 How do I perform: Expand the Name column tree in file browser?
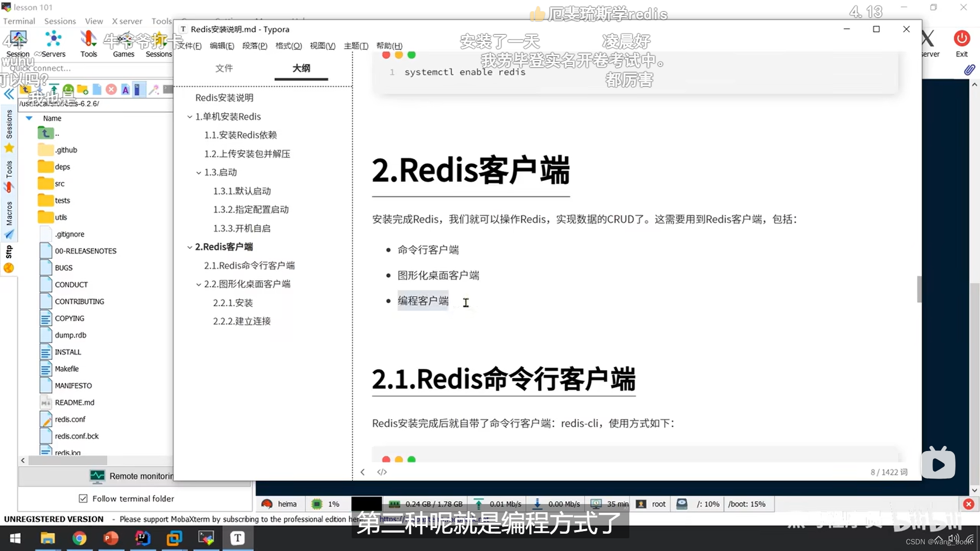tap(29, 118)
